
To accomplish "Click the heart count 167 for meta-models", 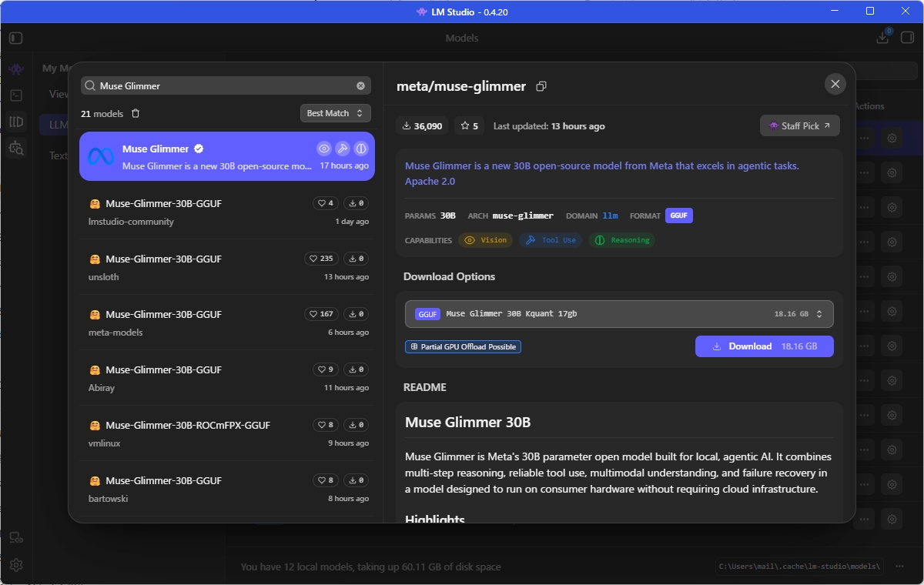I will click(321, 314).
